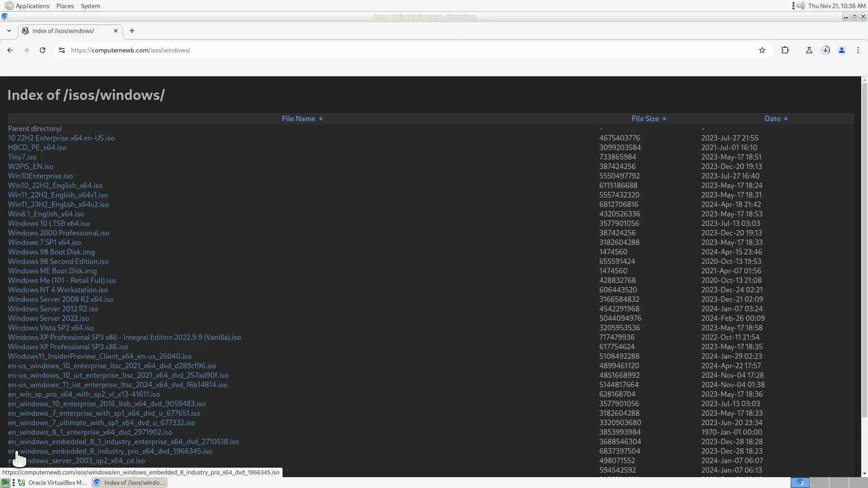
Task: Open the Places menu
Action: tap(65, 6)
